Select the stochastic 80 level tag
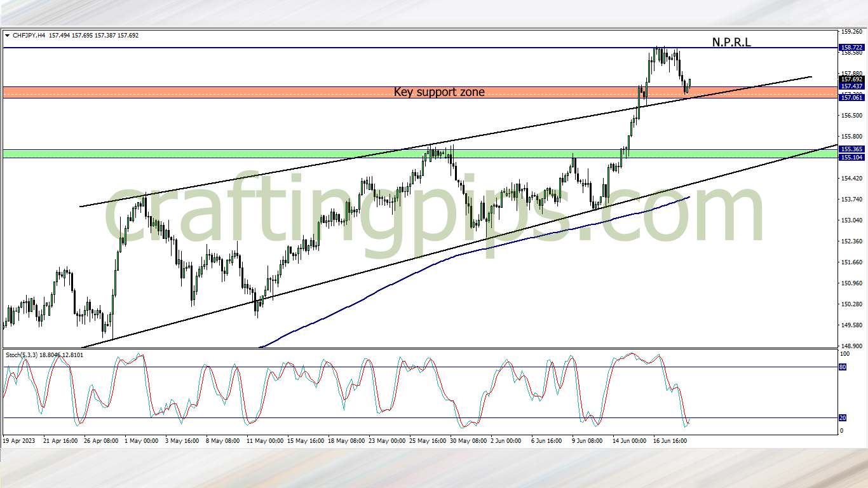Viewport: 868px width, 488px height. tap(843, 367)
